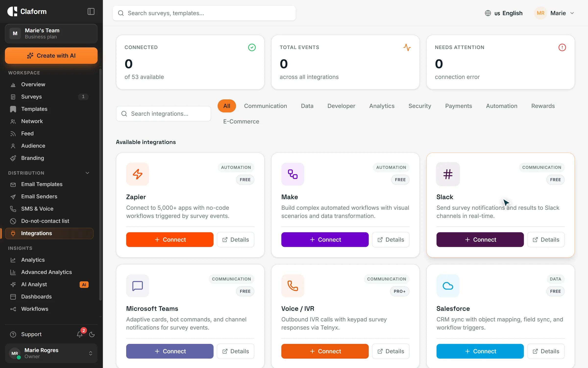
Task: Click the Make workflow icon
Action: (x=293, y=174)
